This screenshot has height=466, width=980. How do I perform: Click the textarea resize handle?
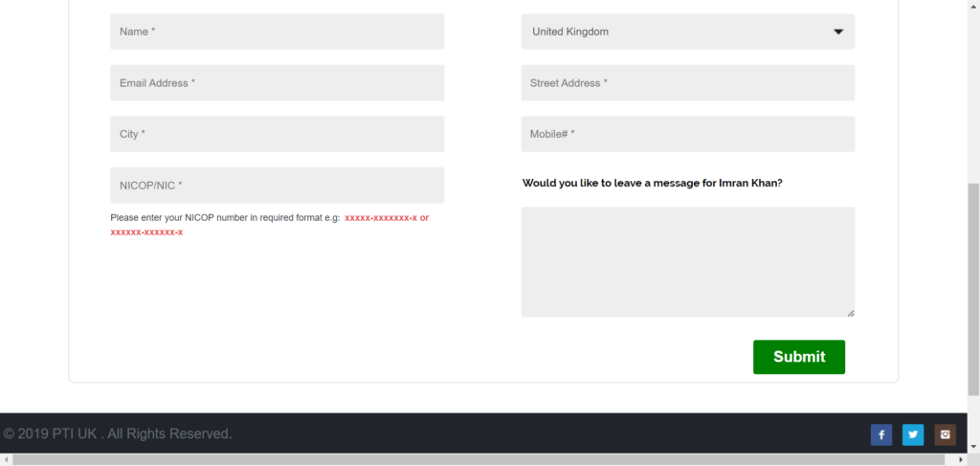(851, 313)
